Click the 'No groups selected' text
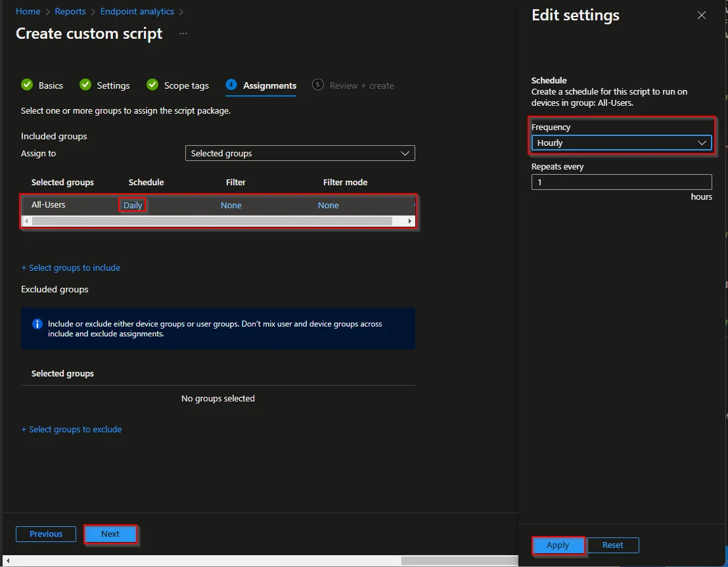Screen dimensions: 728x567 pos(218,398)
